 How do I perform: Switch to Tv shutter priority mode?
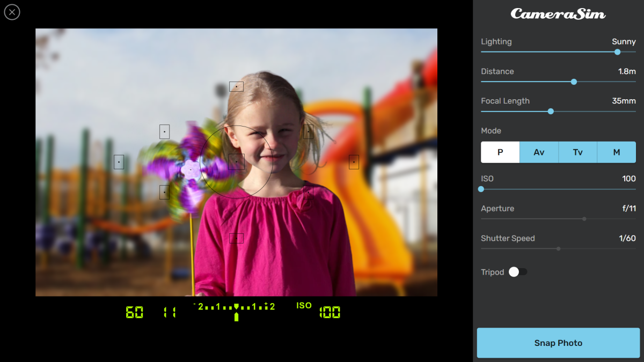tap(577, 152)
